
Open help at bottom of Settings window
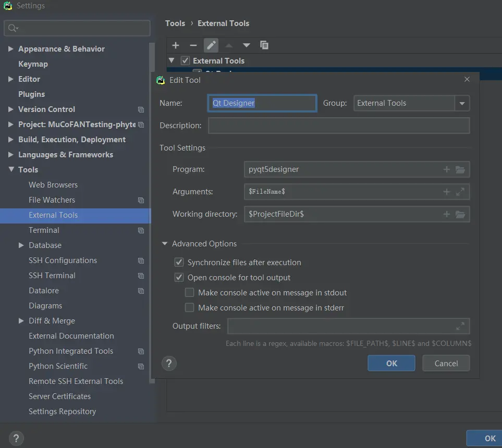(16, 438)
